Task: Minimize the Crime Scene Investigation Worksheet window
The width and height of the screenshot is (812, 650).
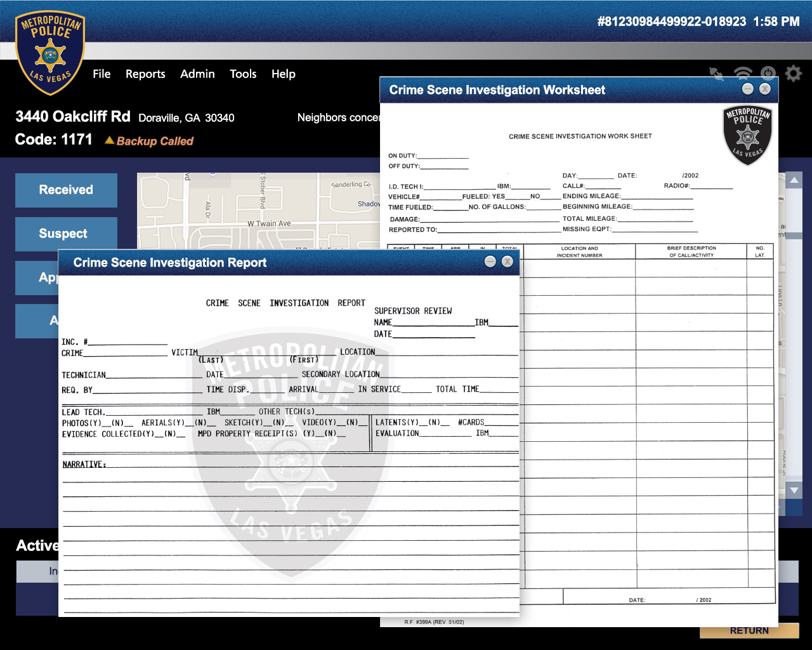Action: 747,89
